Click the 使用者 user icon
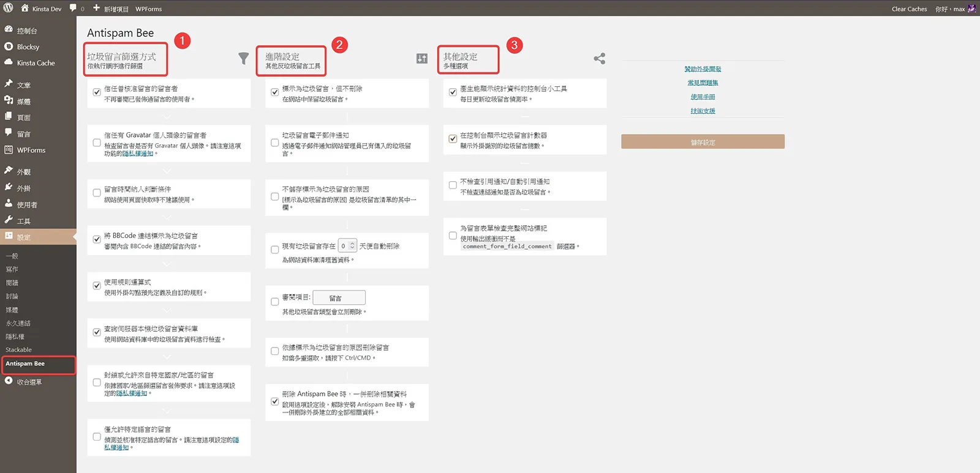Viewport: 980px width, 473px height. point(9,204)
